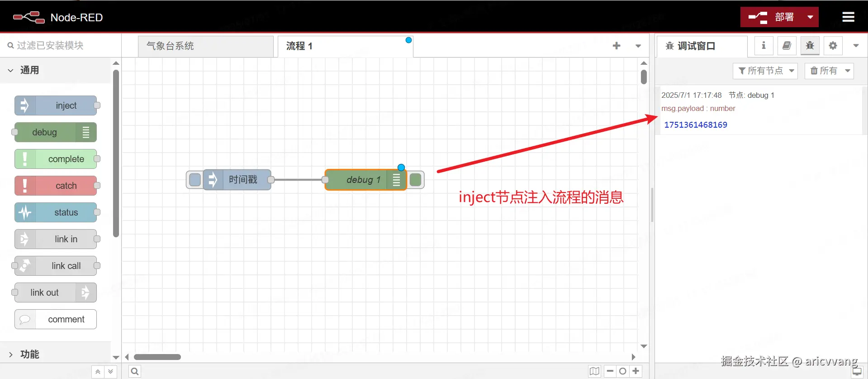Click the Node-RED logo icon
Screen dimensions: 868x379
pyautogui.click(x=29, y=17)
